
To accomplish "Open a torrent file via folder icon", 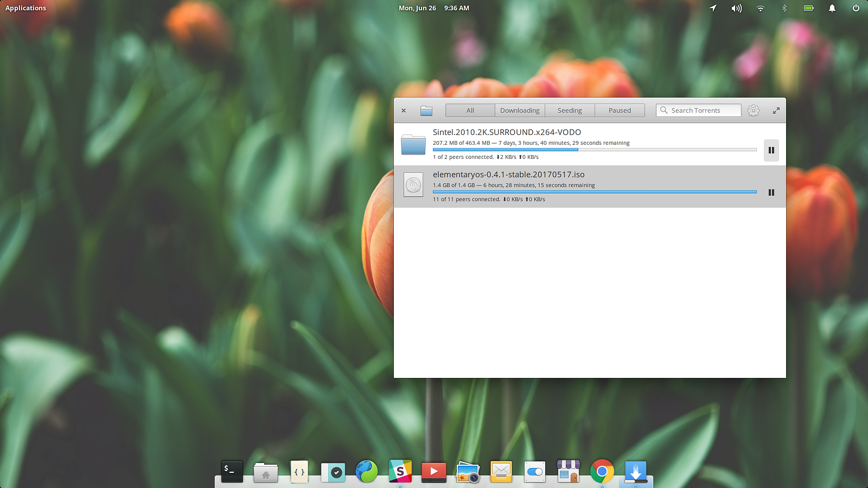I will click(426, 111).
